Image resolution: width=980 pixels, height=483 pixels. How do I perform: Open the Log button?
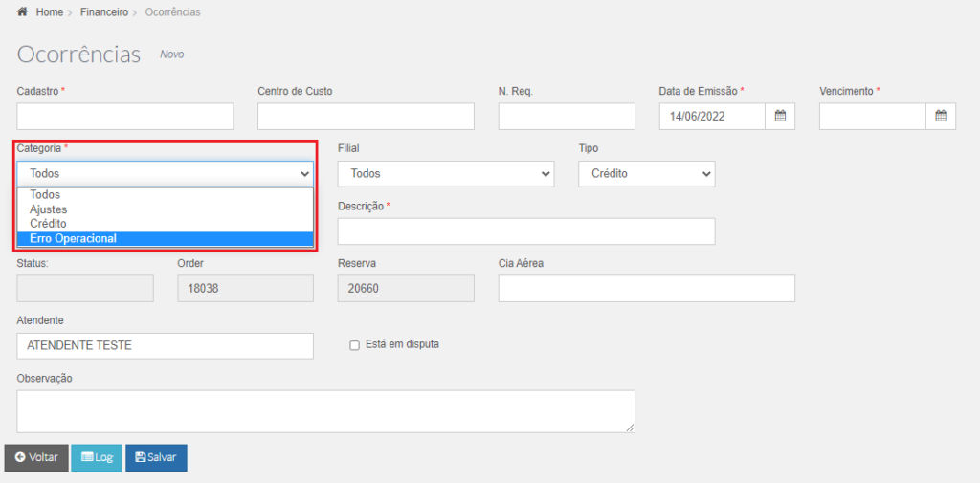tap(97, 457)
